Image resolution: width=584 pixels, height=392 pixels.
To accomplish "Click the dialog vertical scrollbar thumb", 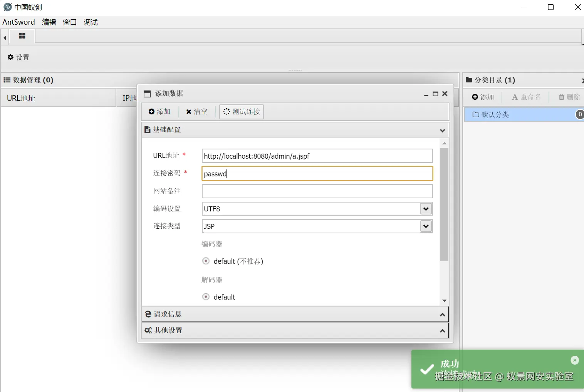I will 445,204.
